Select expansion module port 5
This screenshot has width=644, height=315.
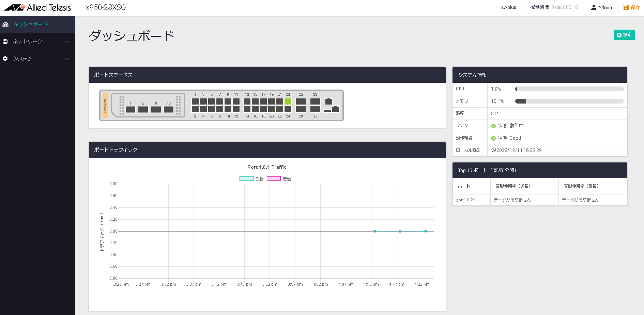(143, 110)
